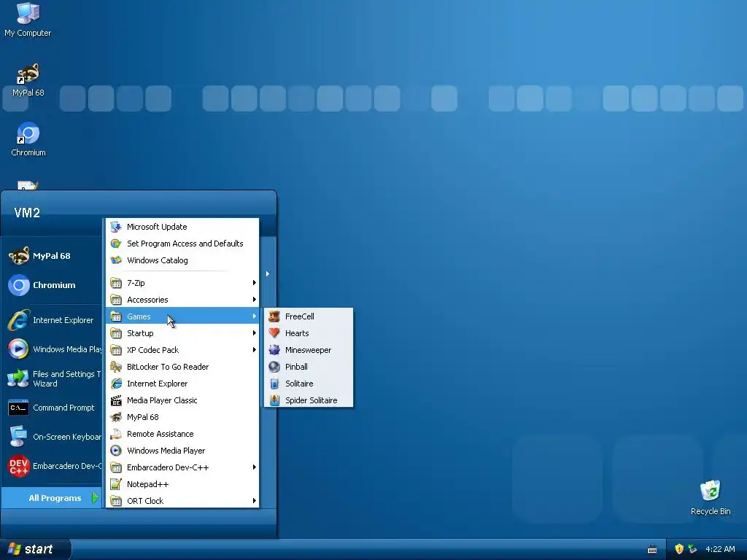
Task: Click the network connection tray icon
Action: point(693,549)
